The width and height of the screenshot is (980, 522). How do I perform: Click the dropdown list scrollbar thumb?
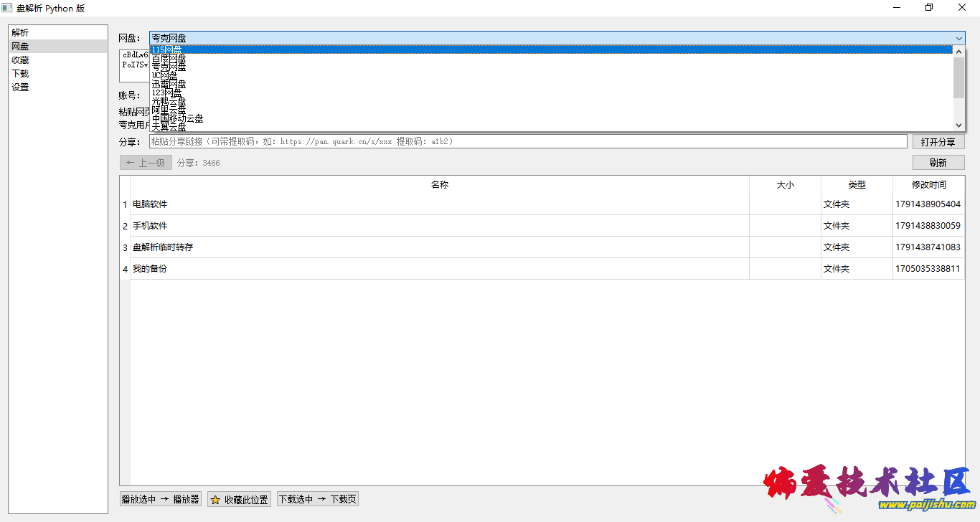click(x=959, y=77)
